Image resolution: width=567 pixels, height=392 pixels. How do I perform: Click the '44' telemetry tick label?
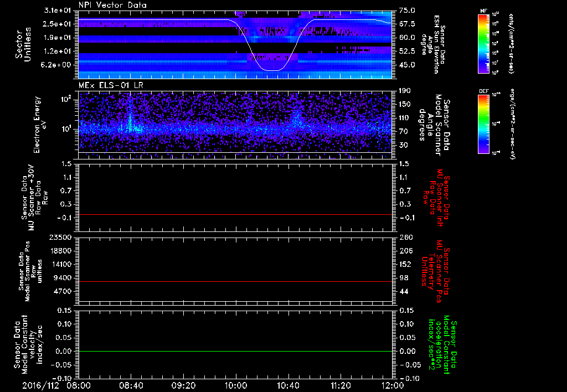[404, 291]
